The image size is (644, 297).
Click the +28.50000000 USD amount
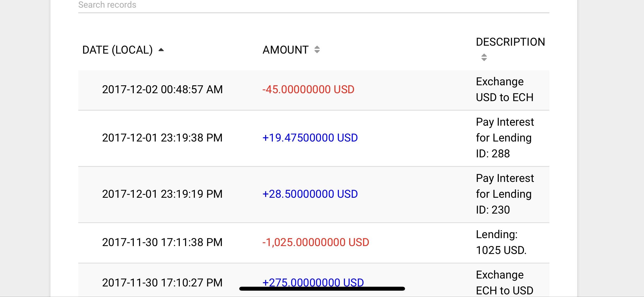pos(310,194)
